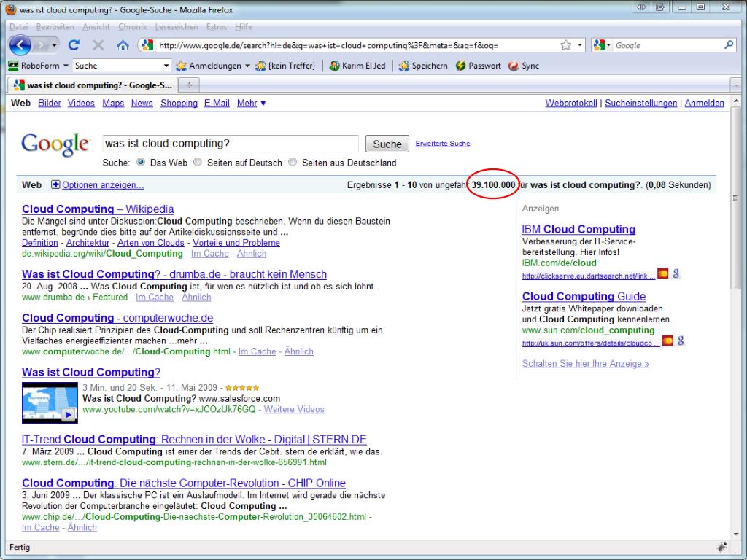The width and height of the screenshot is (747, 560).
Task: Select the Das Web radio button
Action: click(141, 162)
